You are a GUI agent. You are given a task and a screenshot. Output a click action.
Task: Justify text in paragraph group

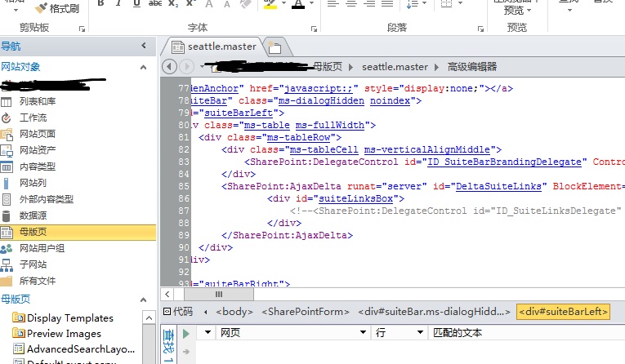tap(387, 3)
